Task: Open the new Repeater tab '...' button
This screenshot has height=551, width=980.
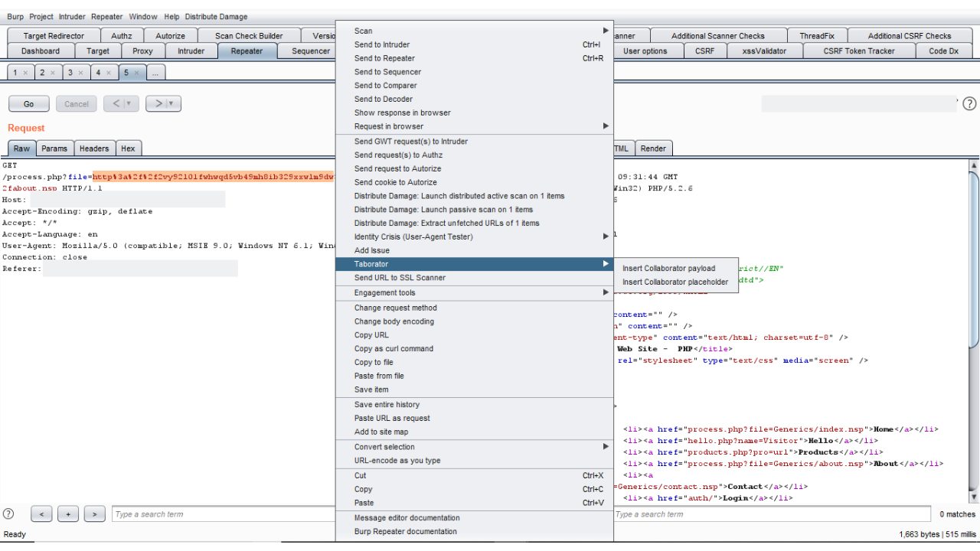Action: 155,73
